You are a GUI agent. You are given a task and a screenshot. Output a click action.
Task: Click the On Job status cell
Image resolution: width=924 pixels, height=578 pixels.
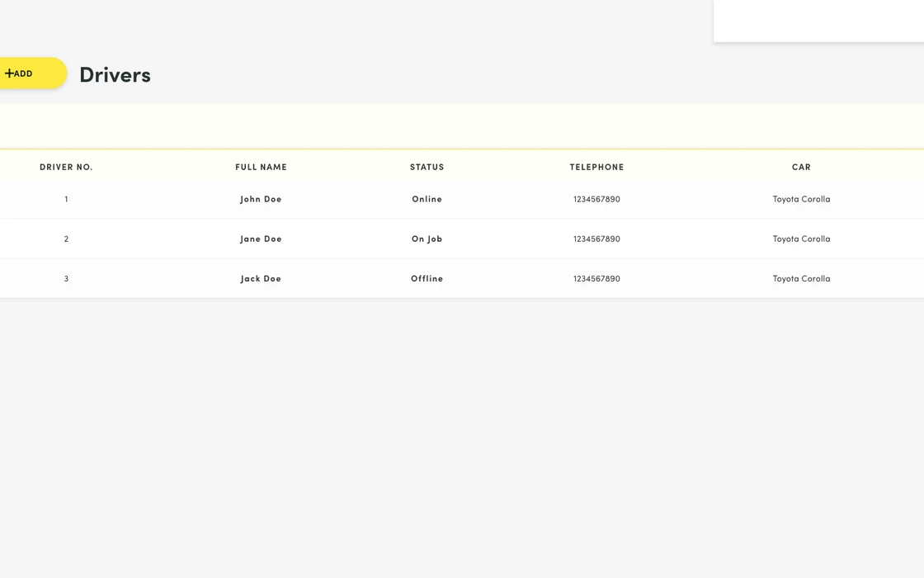coord(427,239)
